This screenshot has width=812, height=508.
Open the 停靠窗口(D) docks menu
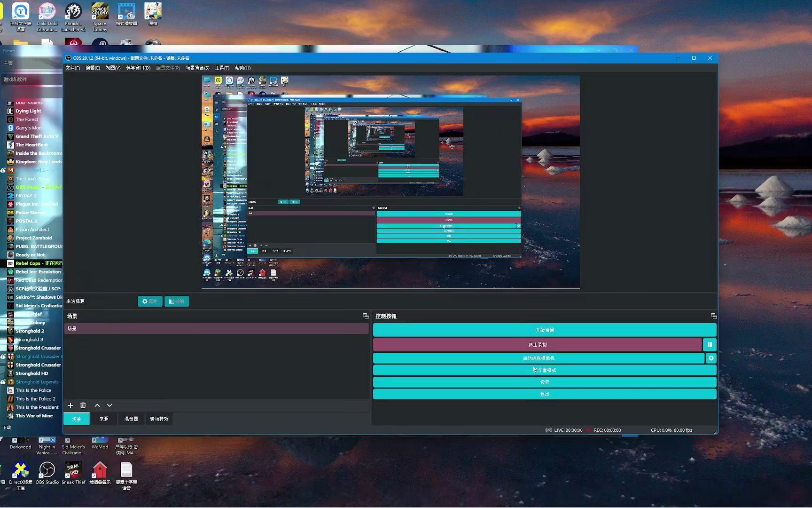[138, 68]
